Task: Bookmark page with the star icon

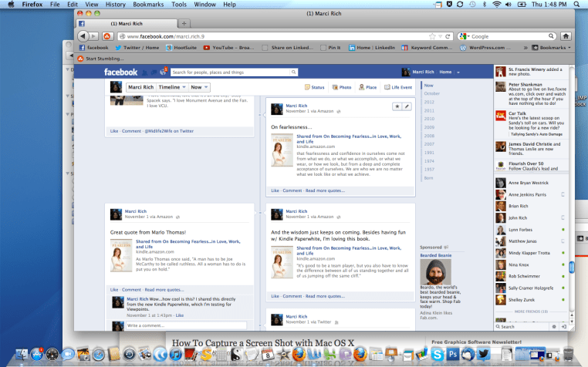Action: [431, 36]
